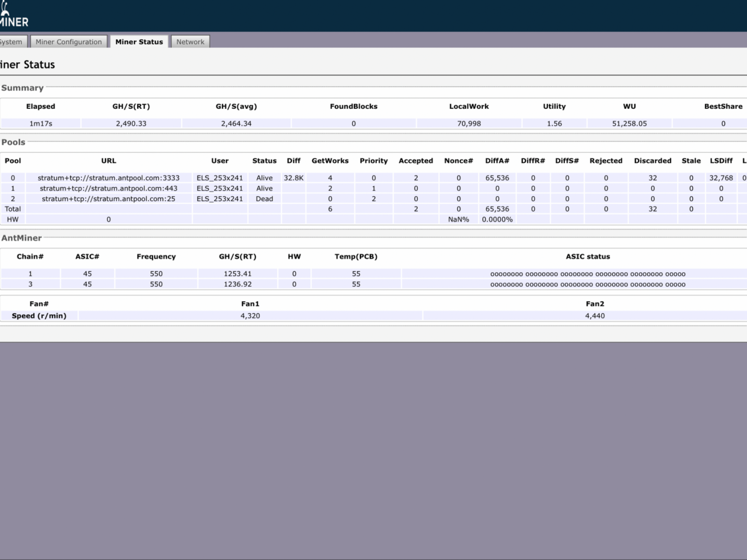Click the Total row label in Pools

13,209
